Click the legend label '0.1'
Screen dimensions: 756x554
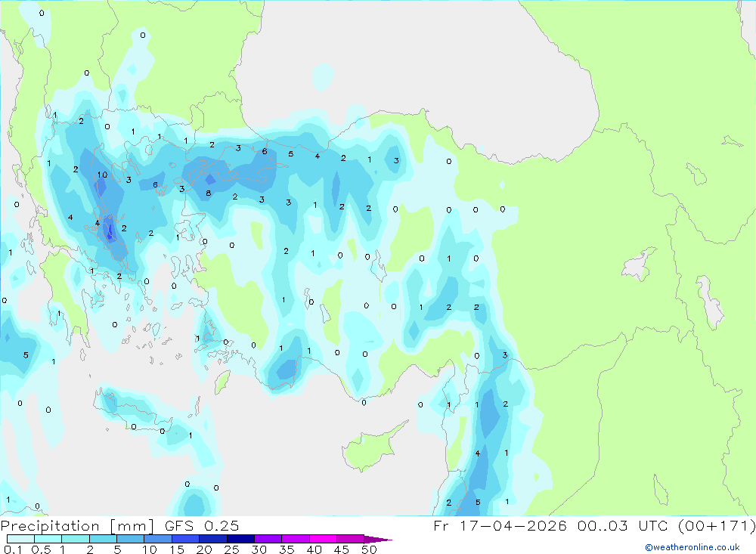coord(13,549)
